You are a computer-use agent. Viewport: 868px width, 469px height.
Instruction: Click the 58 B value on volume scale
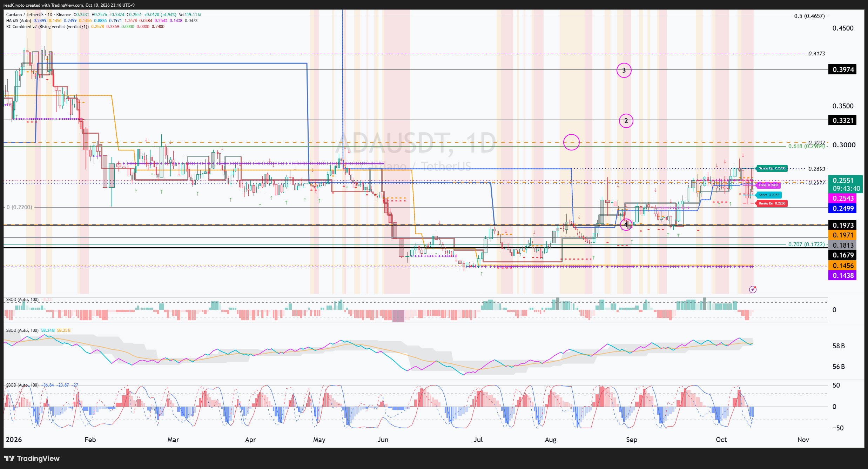(x=839, y=346)
